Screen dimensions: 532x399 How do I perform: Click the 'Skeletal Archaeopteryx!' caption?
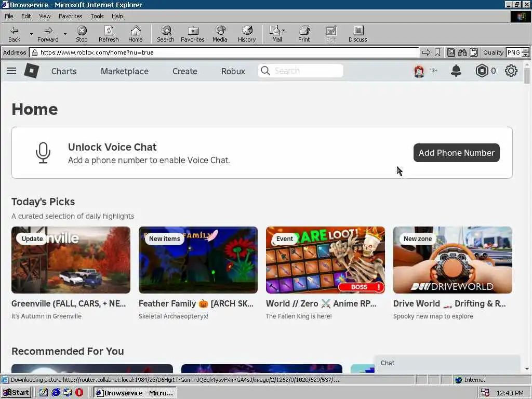pyautogui.click(x=174, y=316)
